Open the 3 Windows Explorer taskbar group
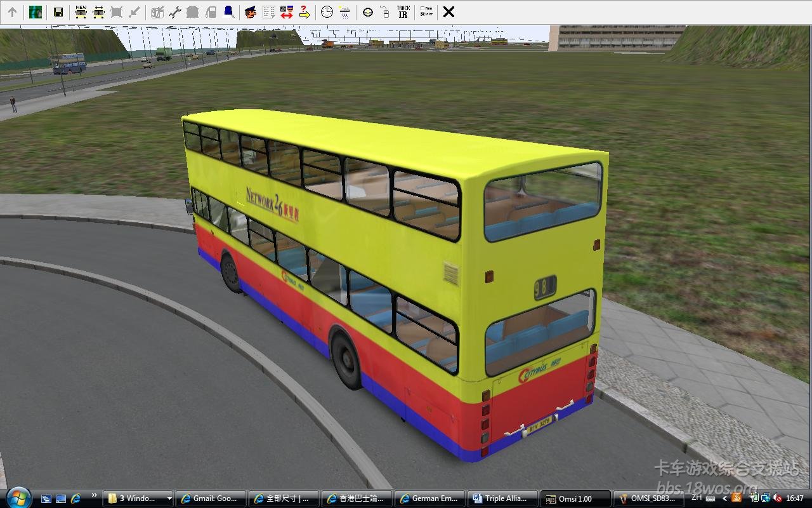 click(138, 498)
